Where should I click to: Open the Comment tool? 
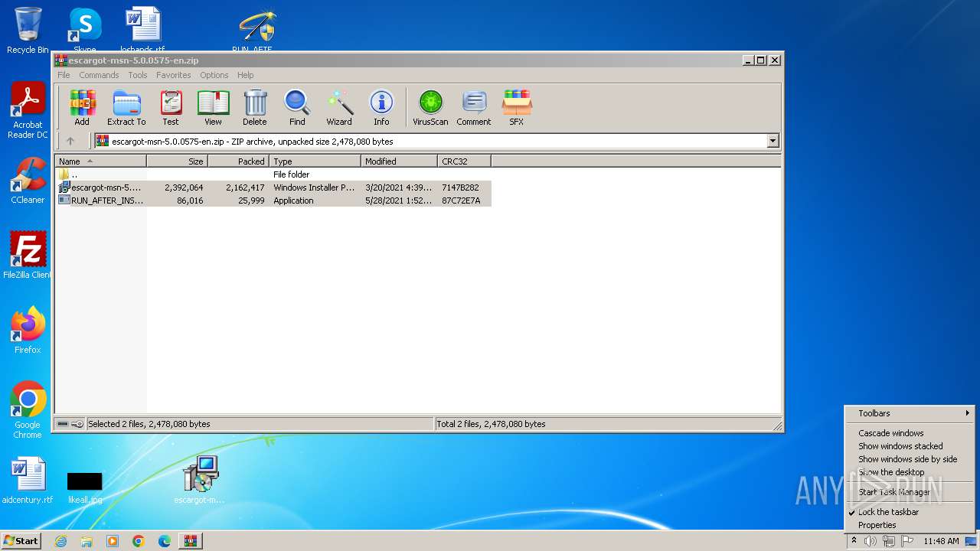pos(474,108)
